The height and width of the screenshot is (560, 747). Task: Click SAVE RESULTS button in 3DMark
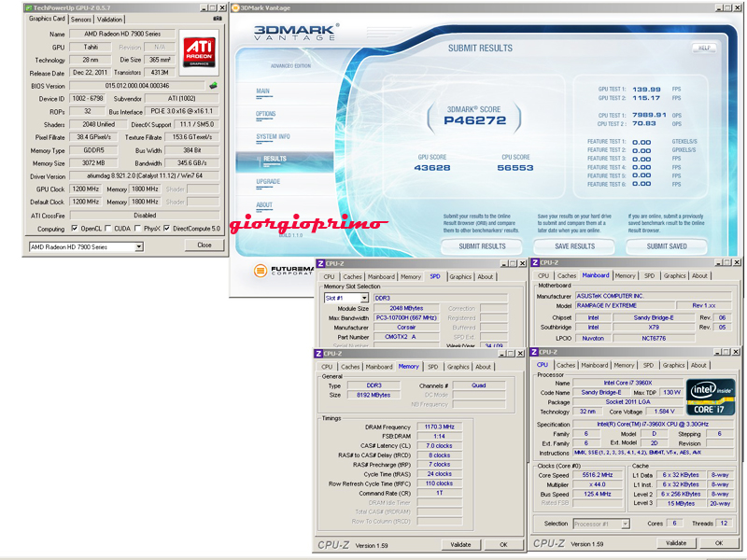574,246
